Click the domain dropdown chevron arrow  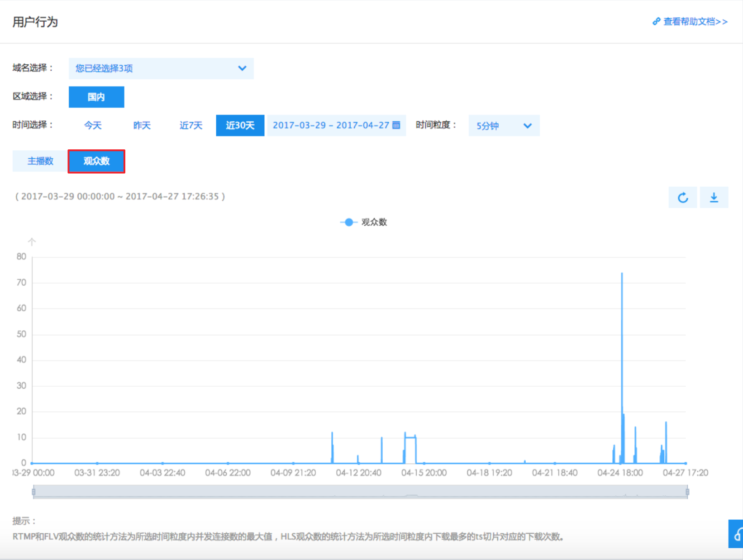pyautogui.click(x=242, y=68)
